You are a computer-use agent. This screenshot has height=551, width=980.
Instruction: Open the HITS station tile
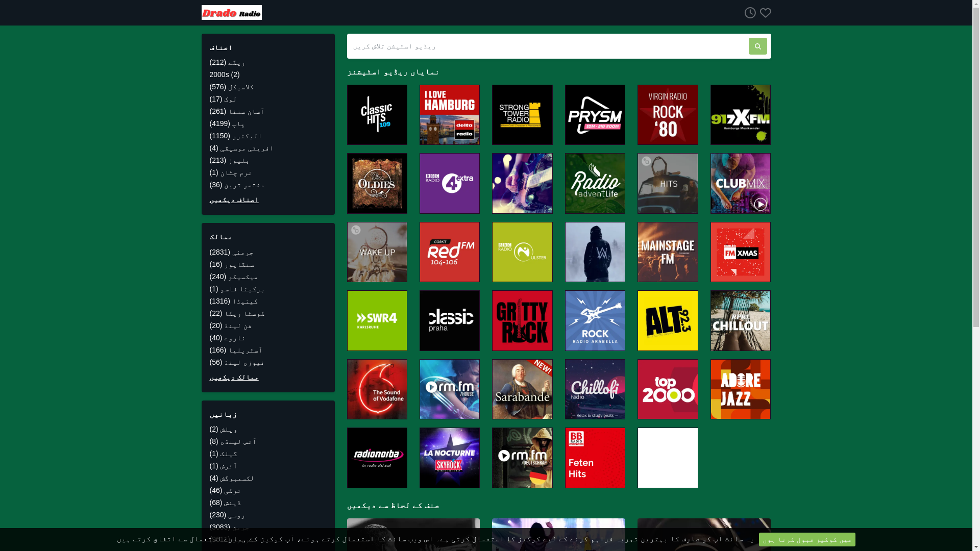coord(668,184)
